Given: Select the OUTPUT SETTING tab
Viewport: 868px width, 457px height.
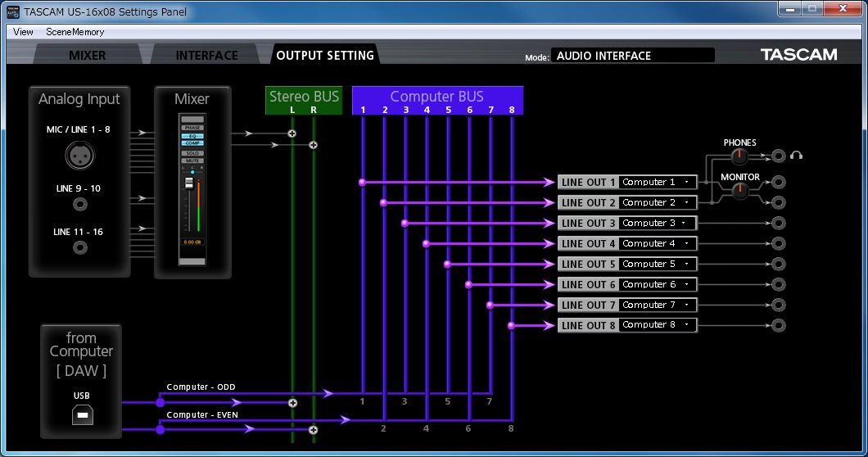Looking at the screenshot, I should (325, 55).
